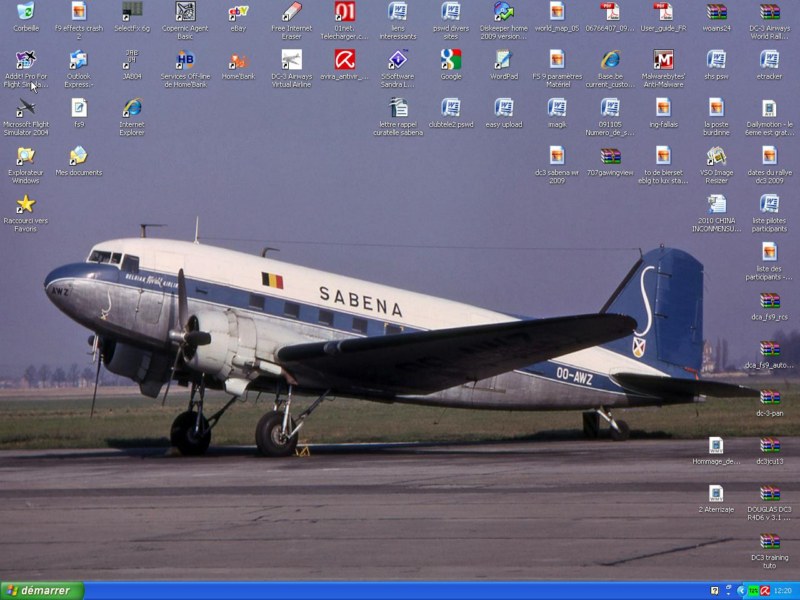Launch the Home'Bank shortcut
Screen dimensions: 800x600
[x=238, y=60]
